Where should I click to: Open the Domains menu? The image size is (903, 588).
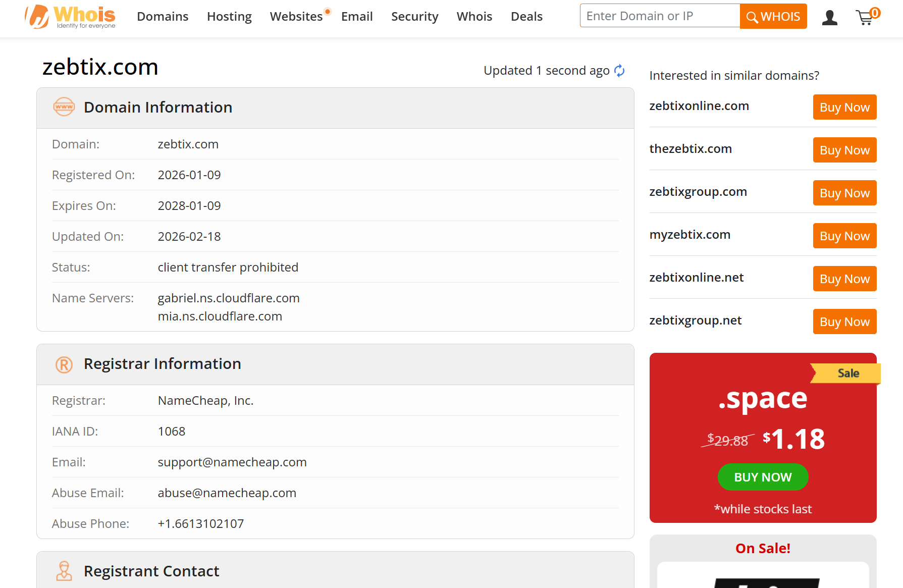[163, 17]
